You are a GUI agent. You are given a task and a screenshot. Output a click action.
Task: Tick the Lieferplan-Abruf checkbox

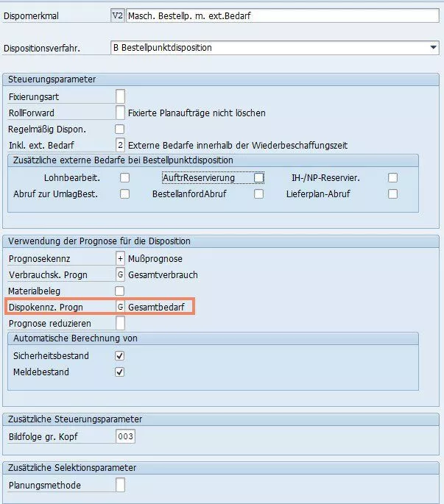(x=393, y=194)
